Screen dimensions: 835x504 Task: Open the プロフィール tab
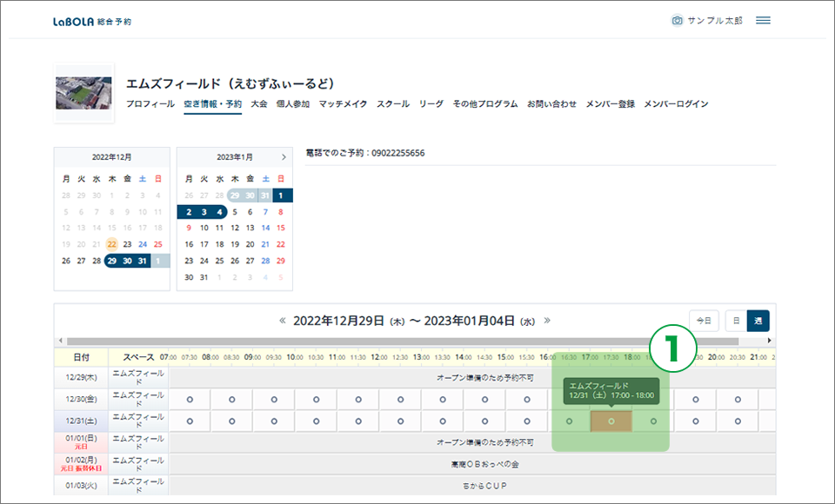click(150, 104)
